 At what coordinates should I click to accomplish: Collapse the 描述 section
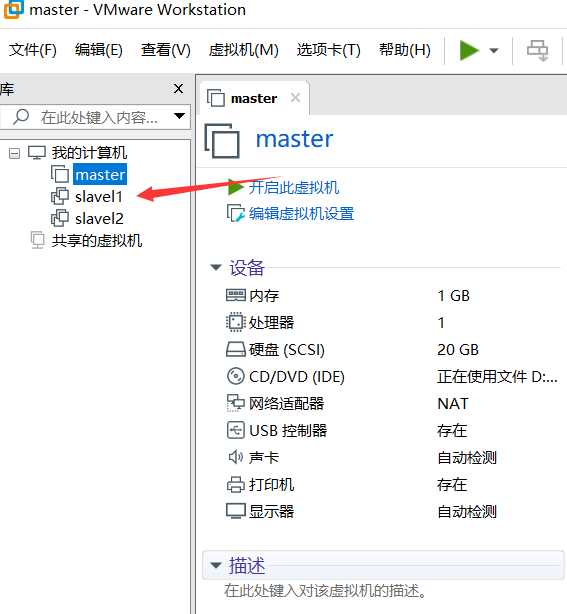[216, 565]
